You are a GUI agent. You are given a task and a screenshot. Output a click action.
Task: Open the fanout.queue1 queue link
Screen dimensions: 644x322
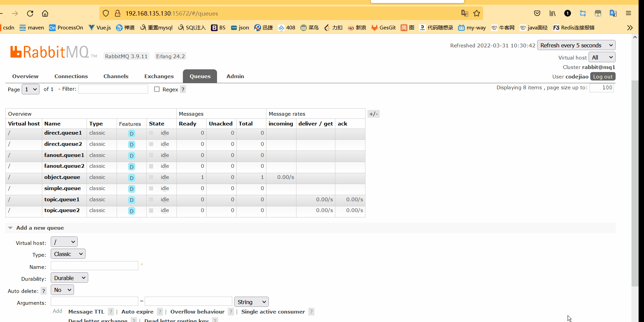(64, 155)
